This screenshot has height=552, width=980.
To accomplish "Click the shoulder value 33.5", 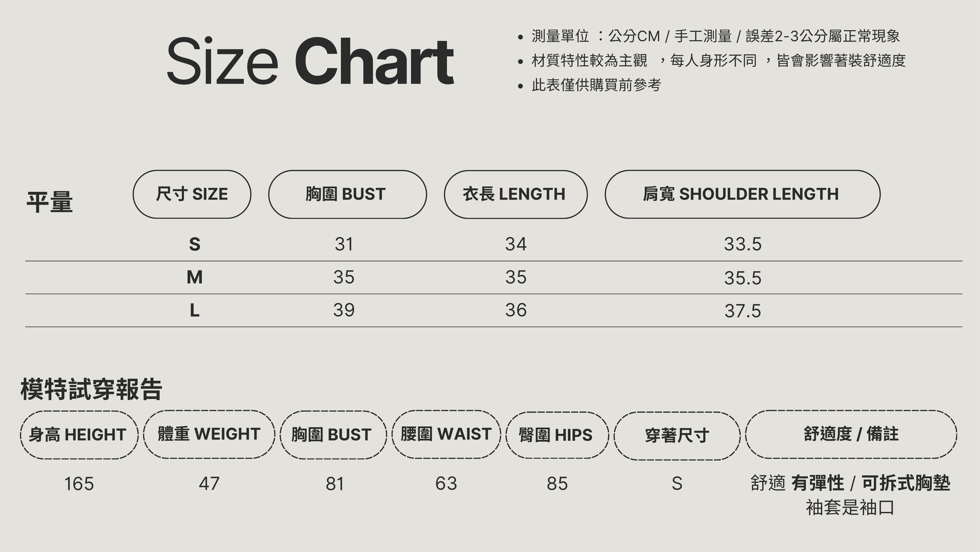I will click(x=742, y=244).
